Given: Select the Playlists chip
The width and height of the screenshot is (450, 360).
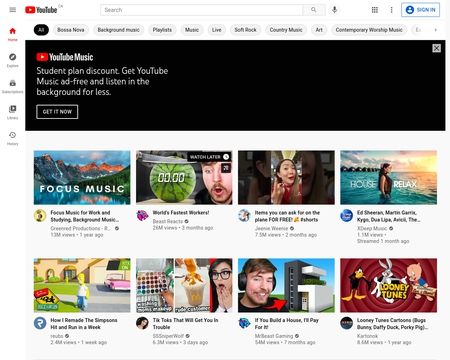Looking at the screenshot, I should pyautogui.click(x=162, y=30).
